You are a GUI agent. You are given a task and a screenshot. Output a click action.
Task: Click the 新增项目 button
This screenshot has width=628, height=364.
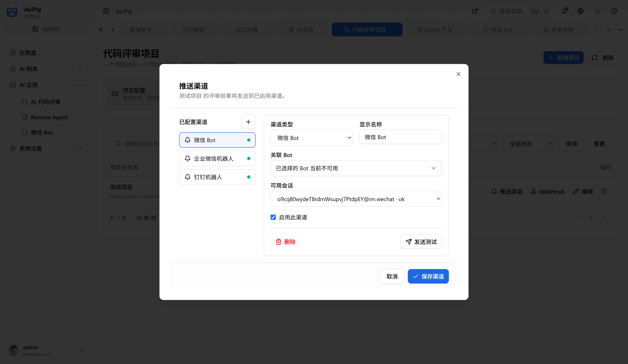click(563, 58)
